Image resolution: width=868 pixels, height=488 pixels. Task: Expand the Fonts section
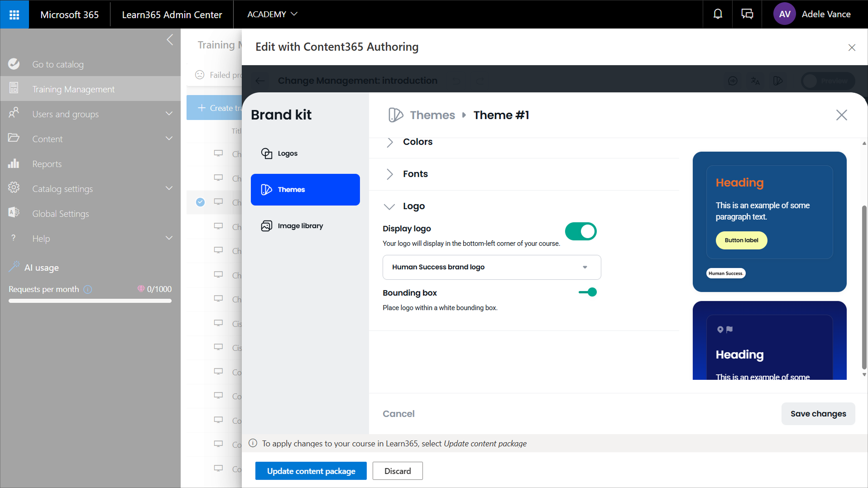point(415,174)
